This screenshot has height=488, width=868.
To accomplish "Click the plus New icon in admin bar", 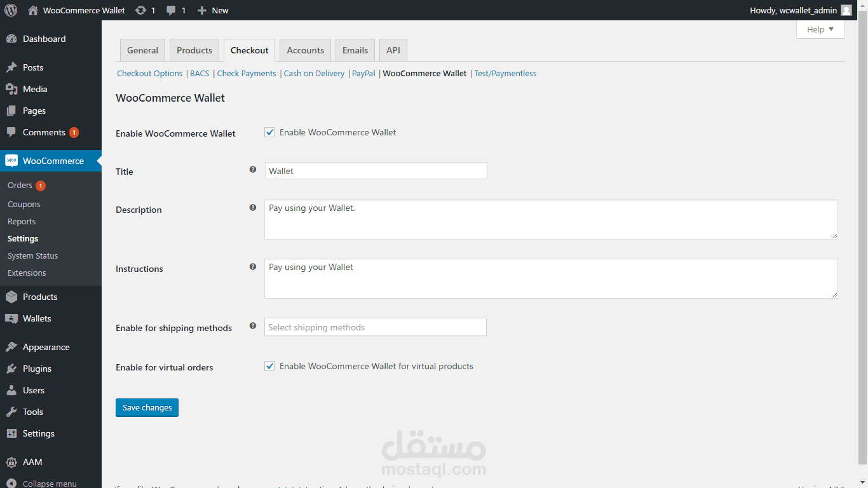I will [x=202, y=10].
